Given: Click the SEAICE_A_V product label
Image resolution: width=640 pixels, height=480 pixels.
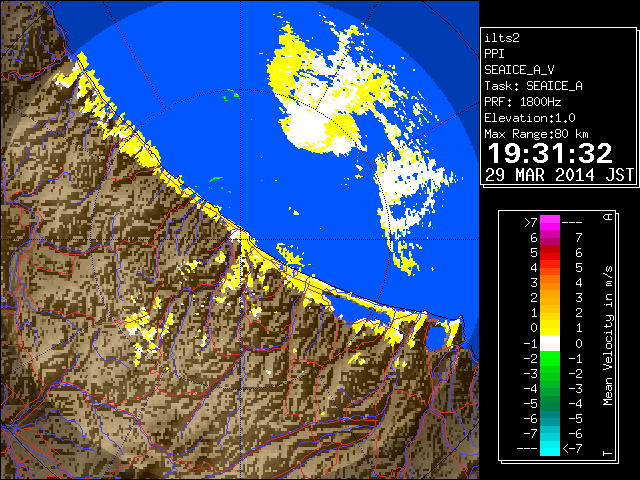Looking at the screenshot, I should pyautogui.click(x=519, y=70).
